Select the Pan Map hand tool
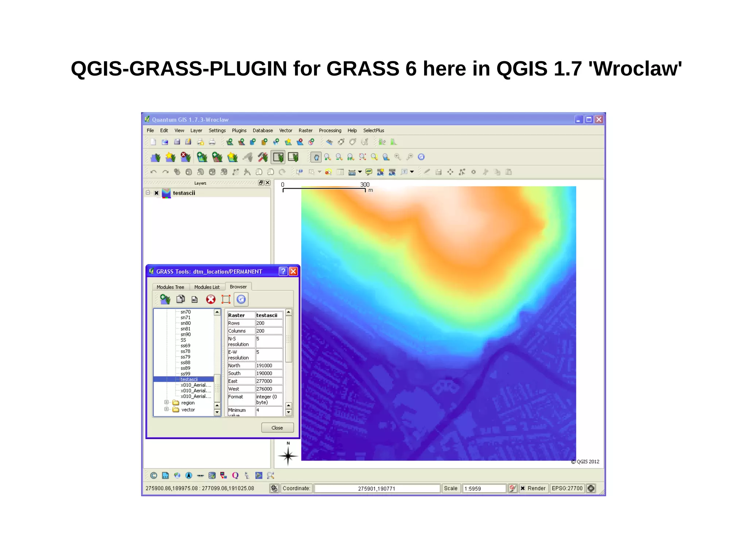 pos(316,157)
